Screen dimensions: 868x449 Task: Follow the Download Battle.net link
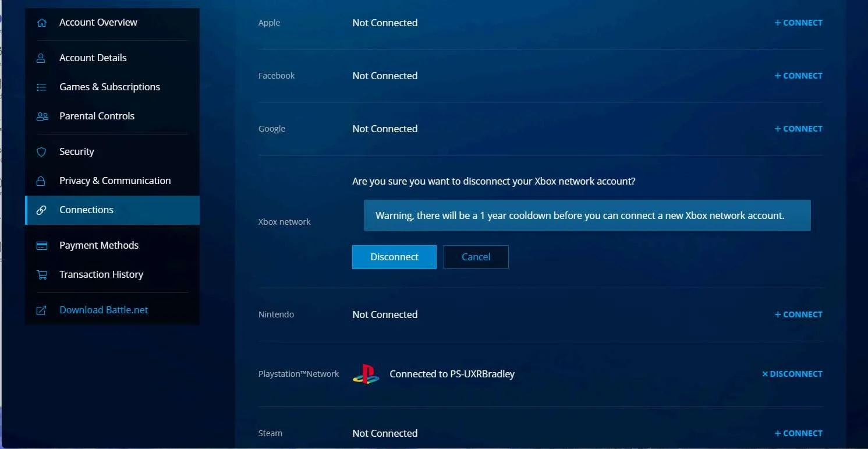pyautogui.click(x=104, y=310)
